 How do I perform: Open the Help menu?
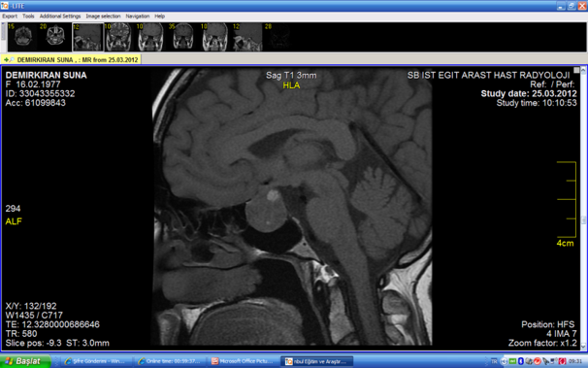point(160,17)
